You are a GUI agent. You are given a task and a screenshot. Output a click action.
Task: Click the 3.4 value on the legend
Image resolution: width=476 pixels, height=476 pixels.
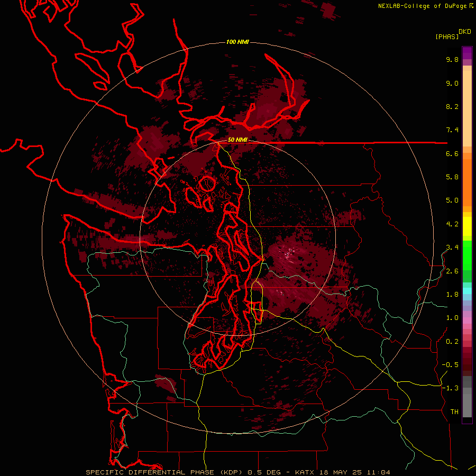point(452,248)
